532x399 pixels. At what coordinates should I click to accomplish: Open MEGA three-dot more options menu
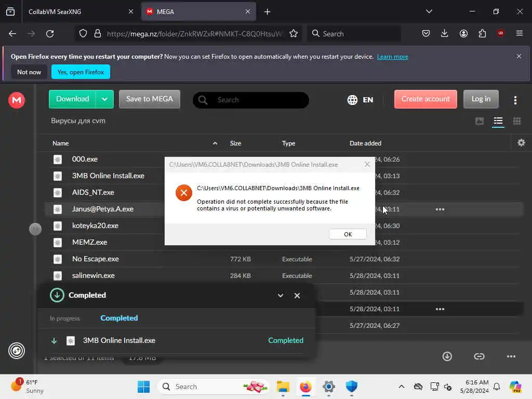tap(515, 100)
